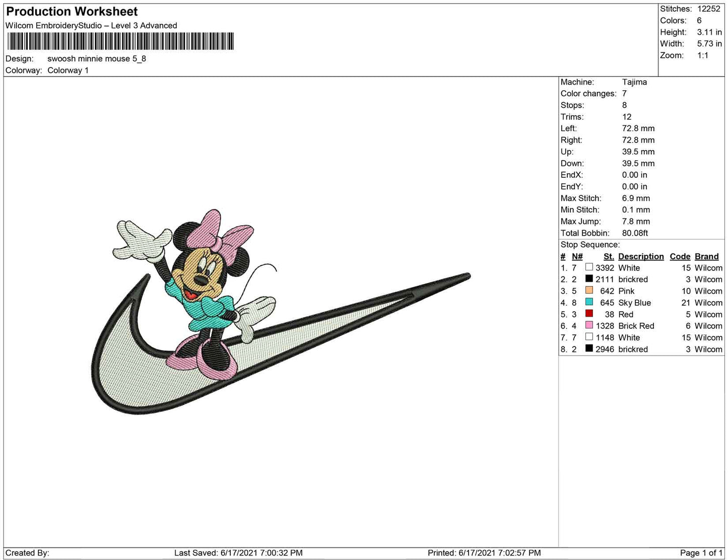This screenshot has height=560, width=728.
Task: Click the white swatch in stop row 1
Action: [589, 267]
